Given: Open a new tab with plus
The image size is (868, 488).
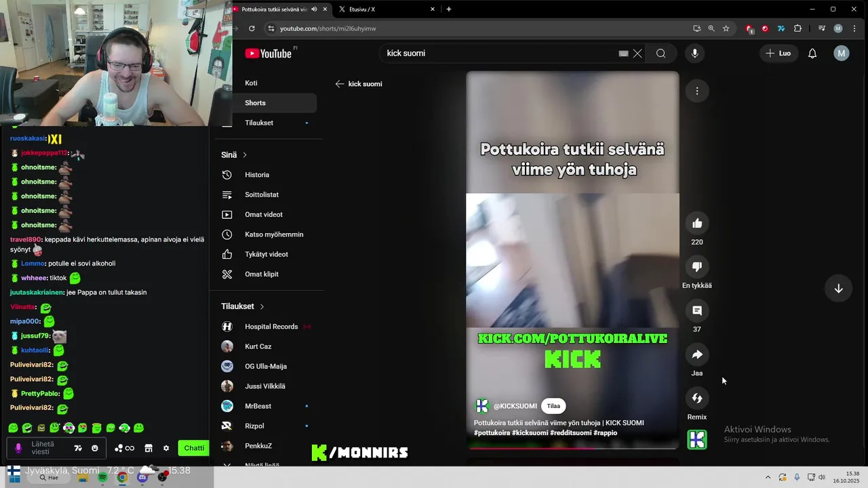Looking at the screenshot, I should (449, 9).
